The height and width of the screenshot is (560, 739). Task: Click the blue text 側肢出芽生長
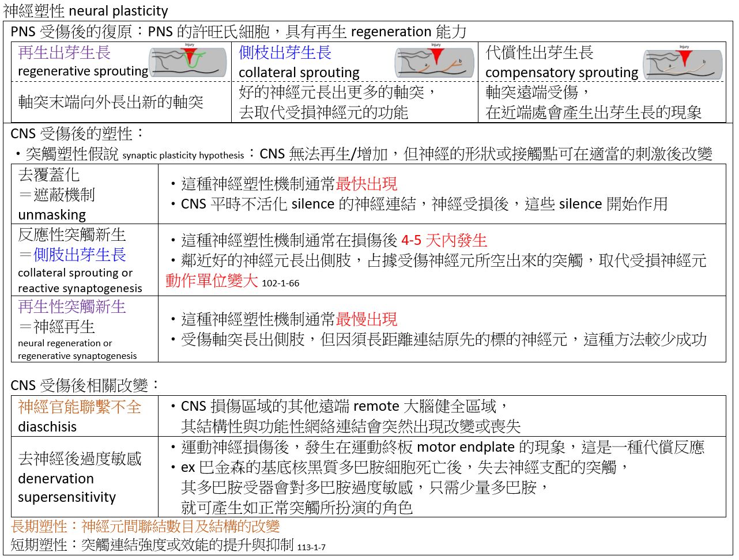(x=80, y=255)
